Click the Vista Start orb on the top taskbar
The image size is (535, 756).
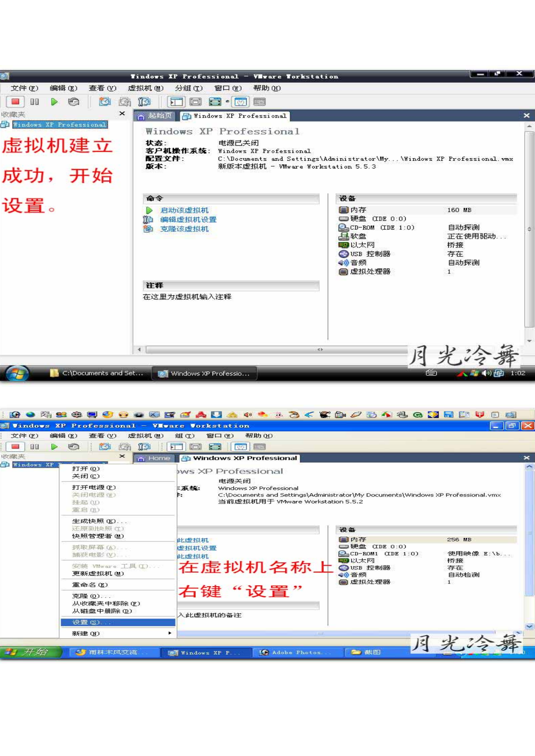coord(17,373)
